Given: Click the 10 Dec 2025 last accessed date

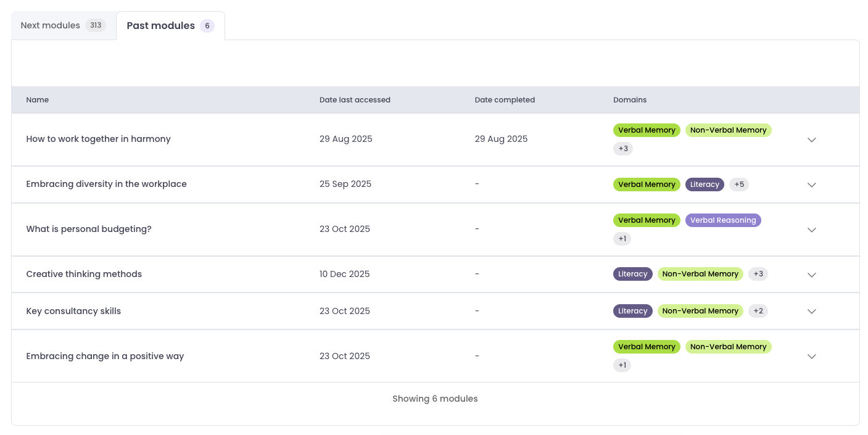Looking at the screenshot, I should pyautogui.click(x=345, y=274).
